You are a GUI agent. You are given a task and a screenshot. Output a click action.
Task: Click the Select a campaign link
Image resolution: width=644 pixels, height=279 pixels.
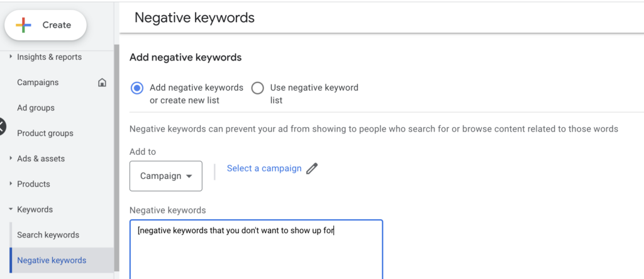click(264, 168)
